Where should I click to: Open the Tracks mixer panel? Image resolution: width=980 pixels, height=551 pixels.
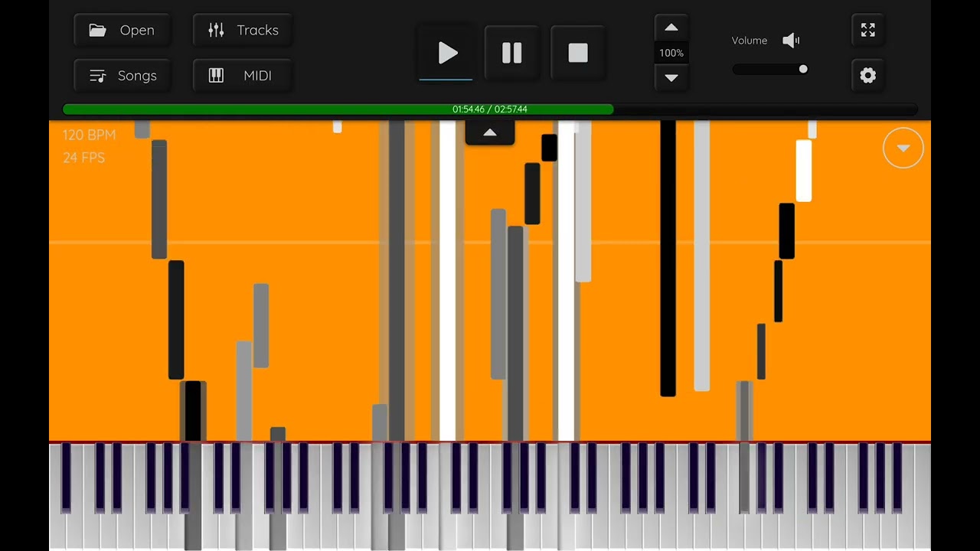coord(243,31)
